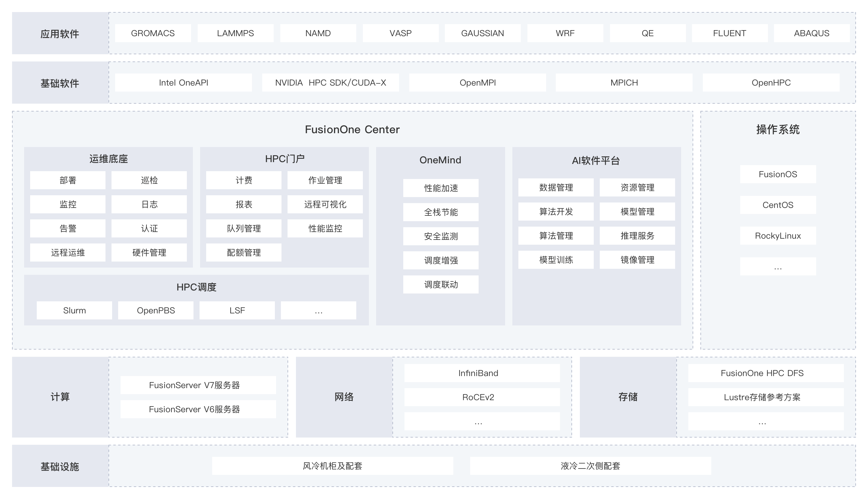
Task: Select the FLUENT box
Action: click(730, 33)
